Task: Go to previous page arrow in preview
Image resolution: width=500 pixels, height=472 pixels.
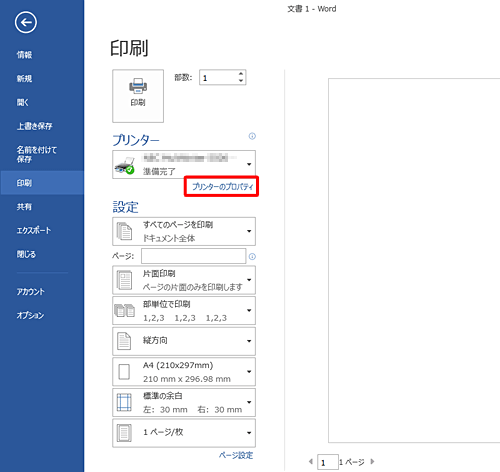Action: click(x=311, y=462)
